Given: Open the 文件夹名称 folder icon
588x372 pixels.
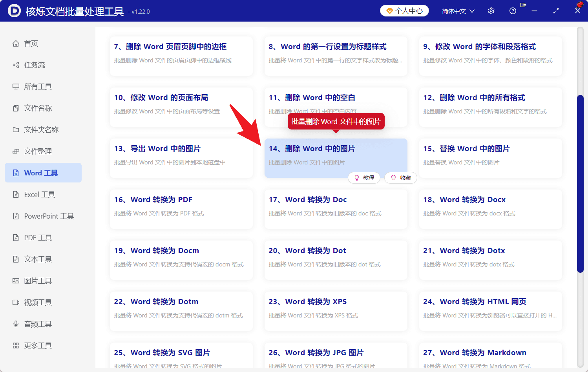Looking at the screenshot, I should point(16,129).
